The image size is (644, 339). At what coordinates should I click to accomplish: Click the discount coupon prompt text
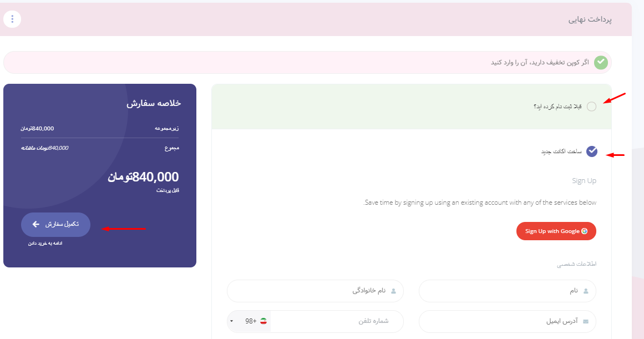tap(540, 63)
